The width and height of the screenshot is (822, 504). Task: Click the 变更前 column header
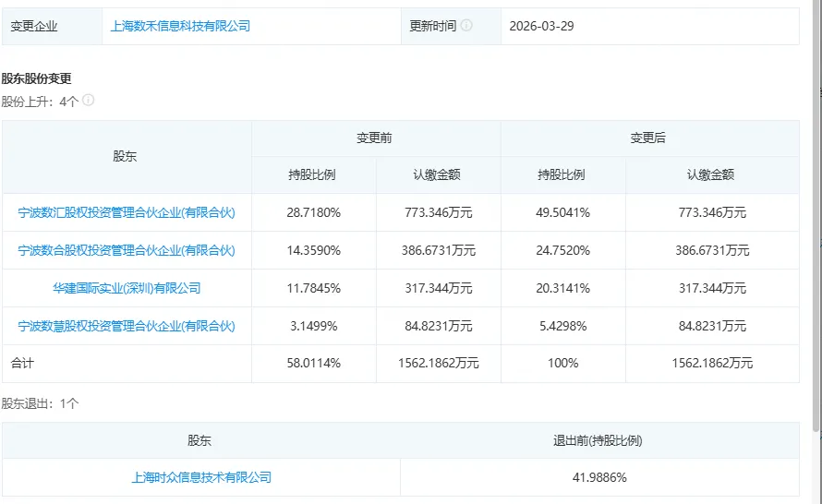click(x=374, y=138)
